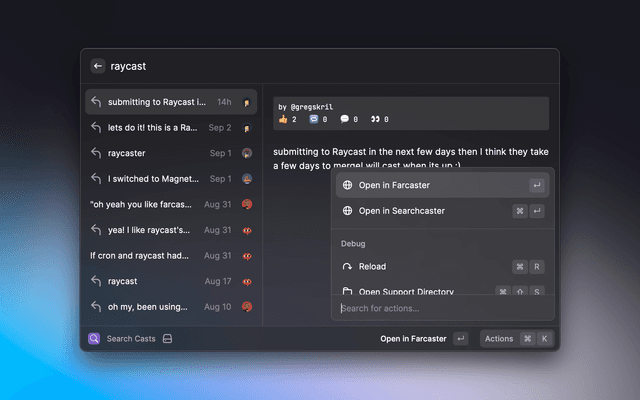Click the raycast search field at the top

300,66
